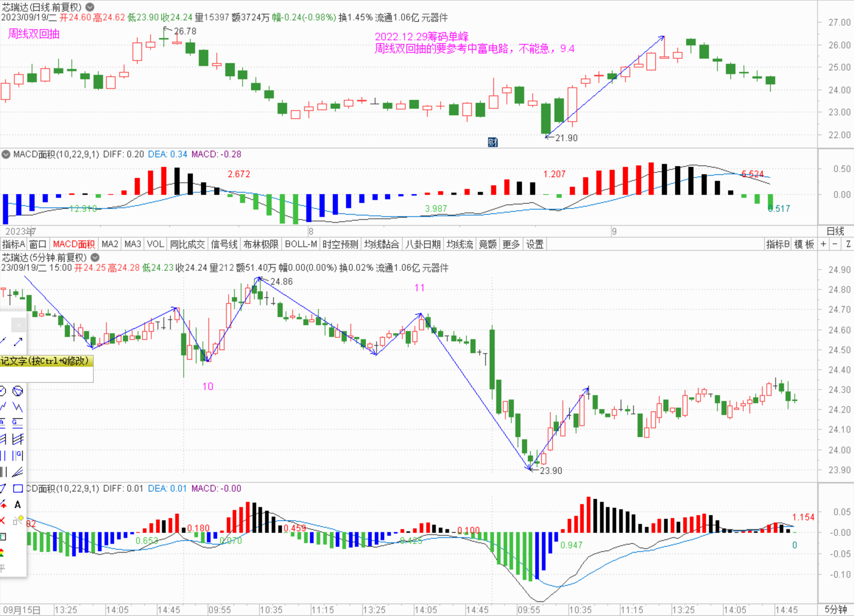Switch to the 竞额 indicator tab
The height and width of the screenshot is (616, 854).
point(488,244)
